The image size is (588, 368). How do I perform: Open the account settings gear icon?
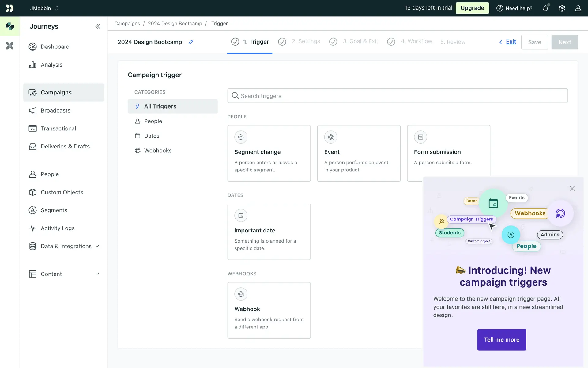pyautogui.click(x=562, y=8)
